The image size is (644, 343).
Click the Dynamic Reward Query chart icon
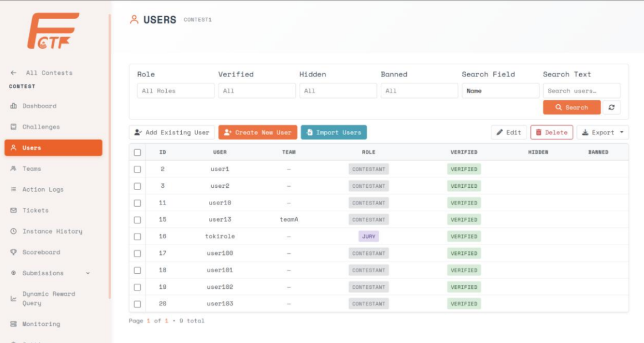click(x=13, y=299)
